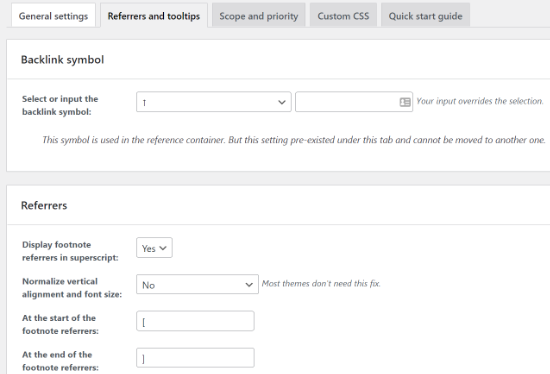Open the Quick start guide tab
The image size is (550, 374).
425,16
